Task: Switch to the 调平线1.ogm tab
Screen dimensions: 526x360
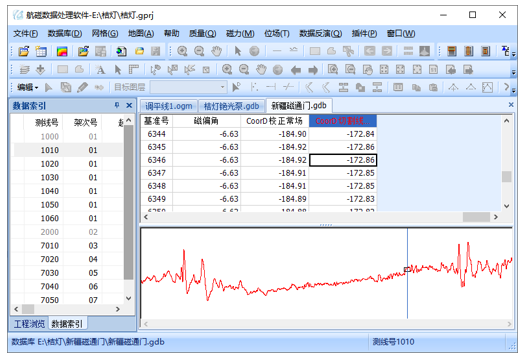Action: tap(169, 106)
